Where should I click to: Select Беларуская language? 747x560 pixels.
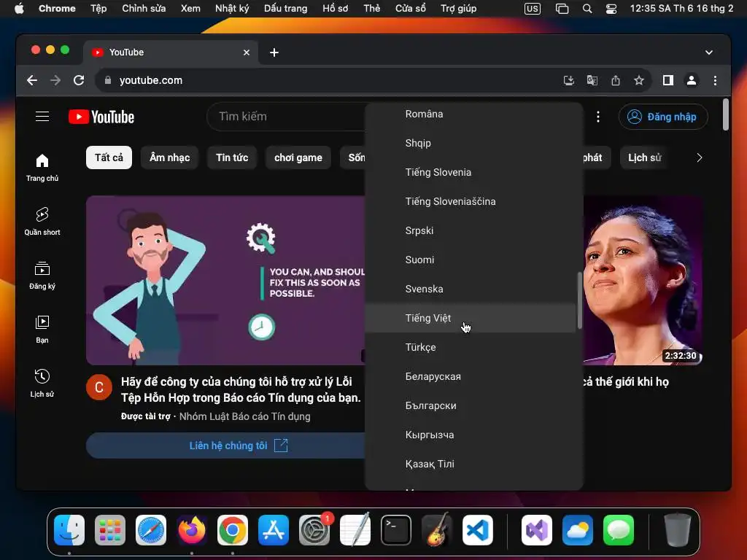(471, 376)
